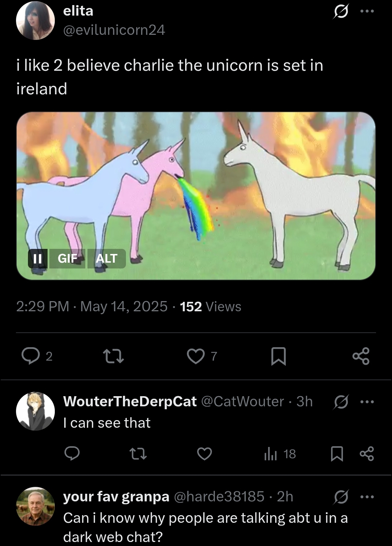Viewport: 392px width, 546px height.
Task: Open elita's profile picture
Action: pyautogui.click(x=35, y=20)
